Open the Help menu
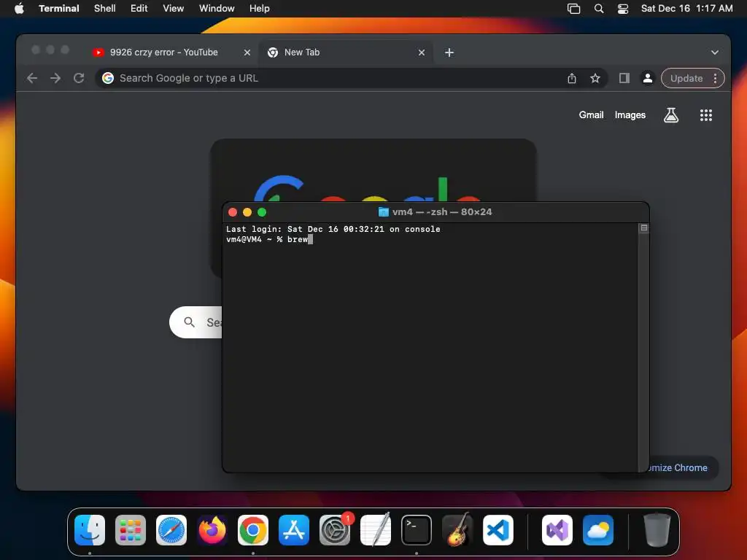747x560 pixels. click(260, 9)
